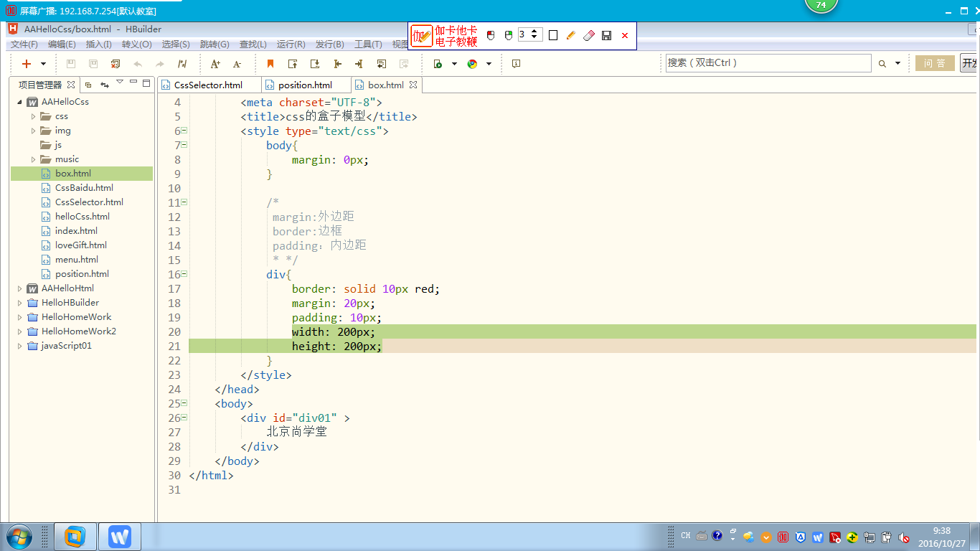Viewport: 980px width, 551px height.
Task: Select the eraser in annotation toolbar
Action: [589, 35]
